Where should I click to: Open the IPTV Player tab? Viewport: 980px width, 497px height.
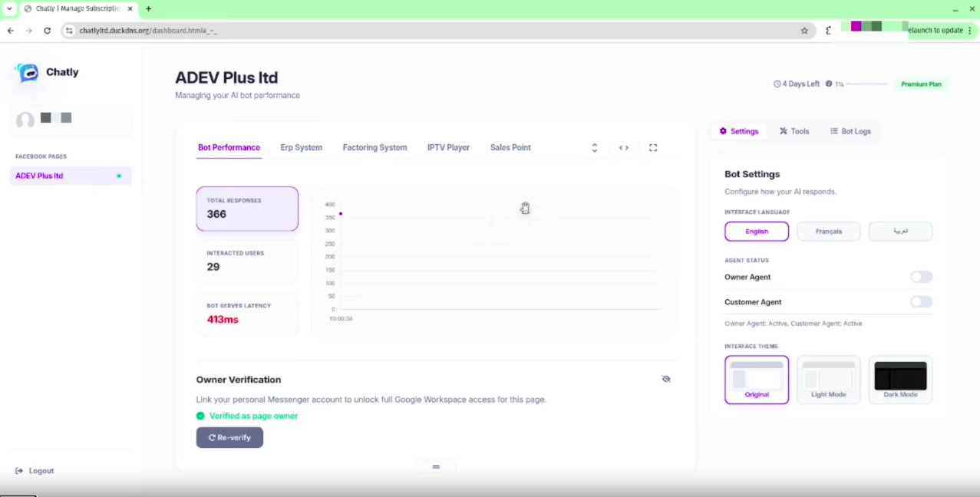tap(449, 148)
